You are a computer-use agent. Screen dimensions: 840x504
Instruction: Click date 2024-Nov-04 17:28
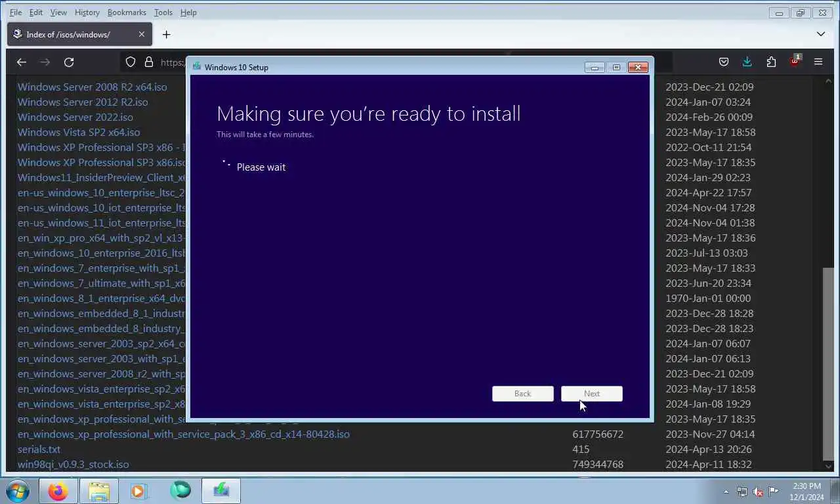click(710, 207)
